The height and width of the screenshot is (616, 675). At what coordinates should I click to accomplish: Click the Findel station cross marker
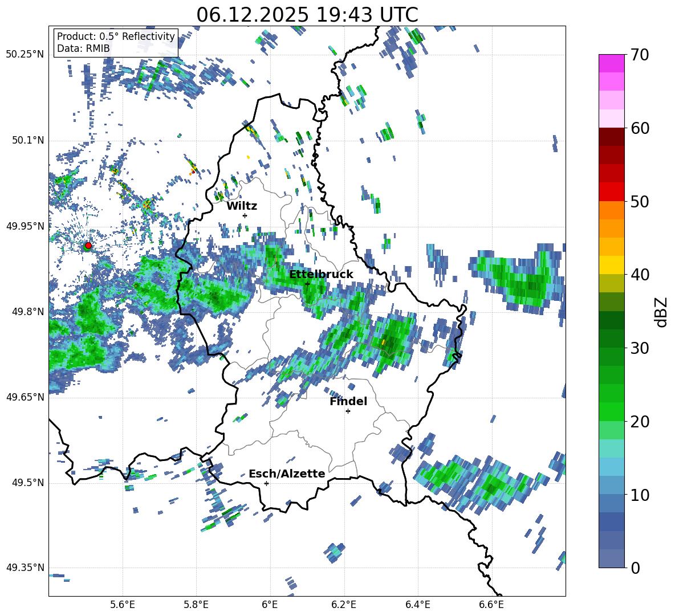(348, 411)
